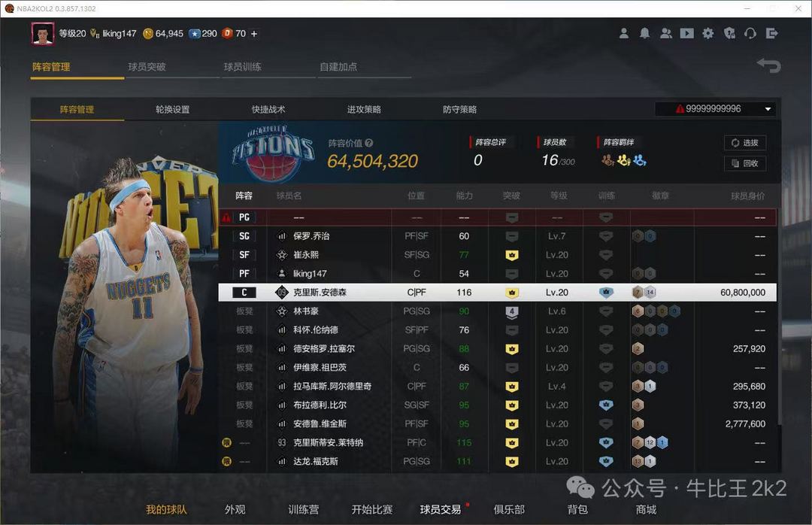812x525 pixels.
Task: Switch to 自建加点 tab
Action: pos(338,67)
